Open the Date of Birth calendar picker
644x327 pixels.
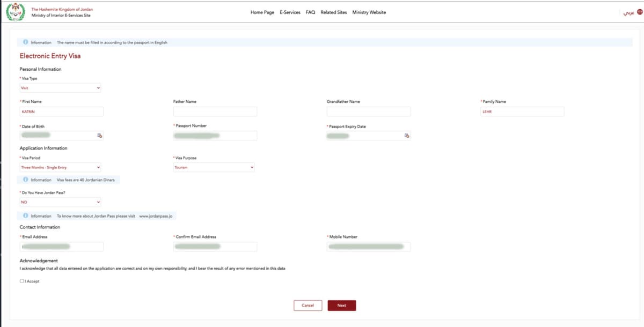coord(99,136)
